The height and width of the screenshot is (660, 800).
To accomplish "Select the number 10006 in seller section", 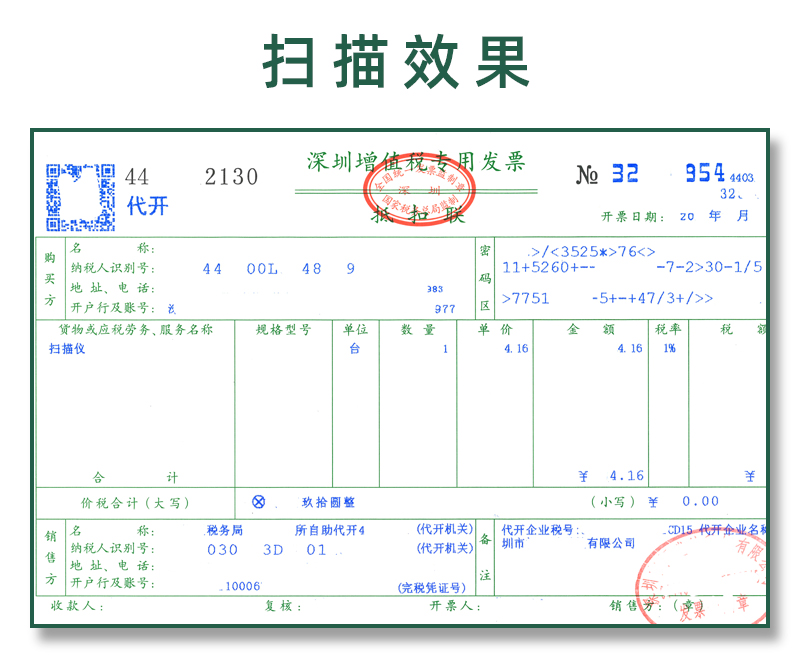I will click(242, 587).
